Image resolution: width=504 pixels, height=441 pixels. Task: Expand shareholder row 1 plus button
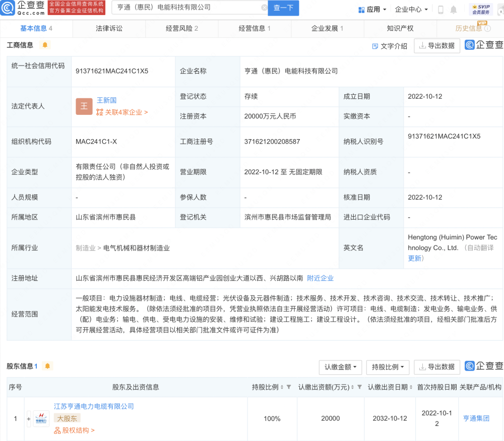tap(29, 419)
